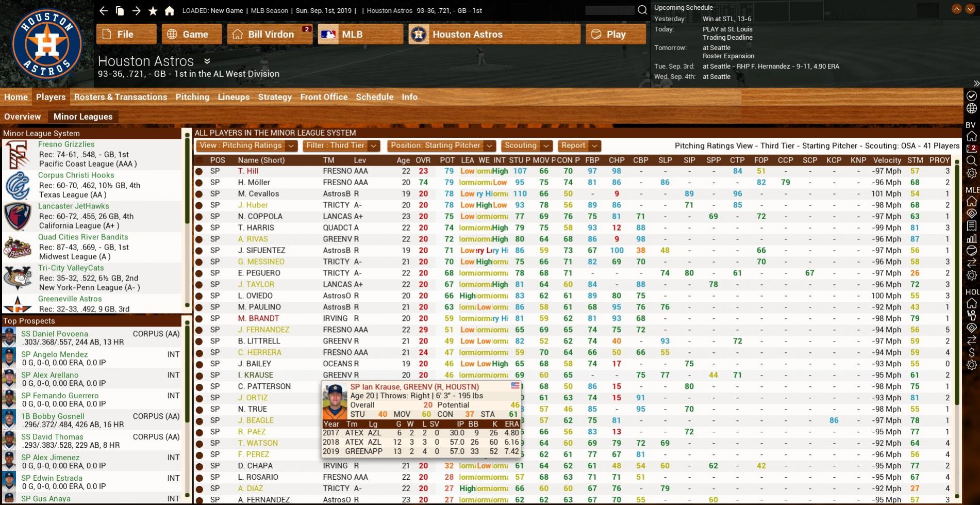Toggle the round marker for M. Cevallos
This screenshot has height=505, width=980.
(x=199, y=194)
